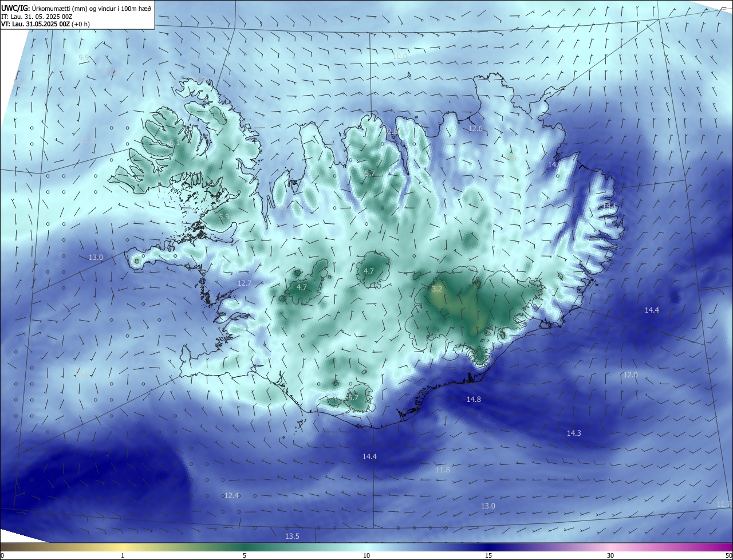The image size is (733, 560).
Task: Click the 14.3 value label
Action: click(x=574, y=433)
